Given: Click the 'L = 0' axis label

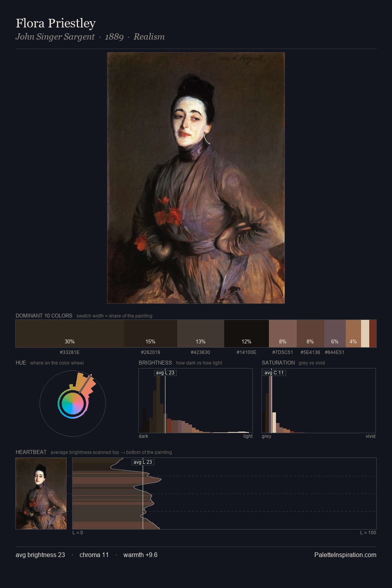Looking at the screenshot, I should pos(78,533).
